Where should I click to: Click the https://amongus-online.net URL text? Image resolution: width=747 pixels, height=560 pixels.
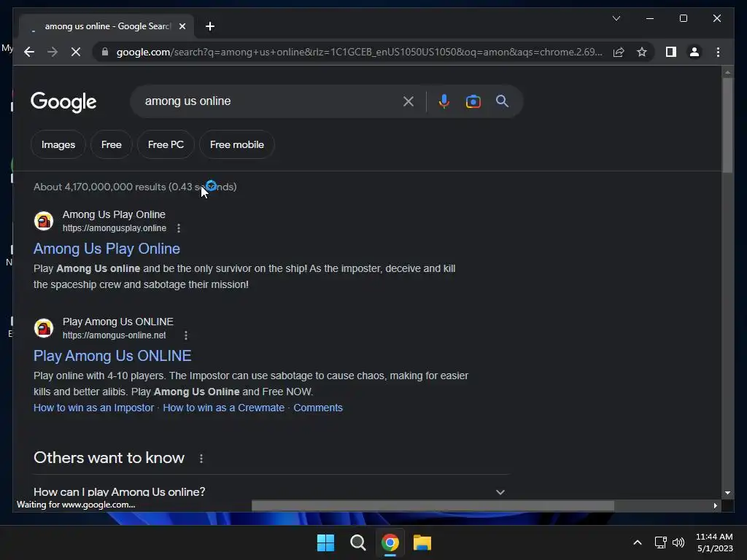pos(115,335)
